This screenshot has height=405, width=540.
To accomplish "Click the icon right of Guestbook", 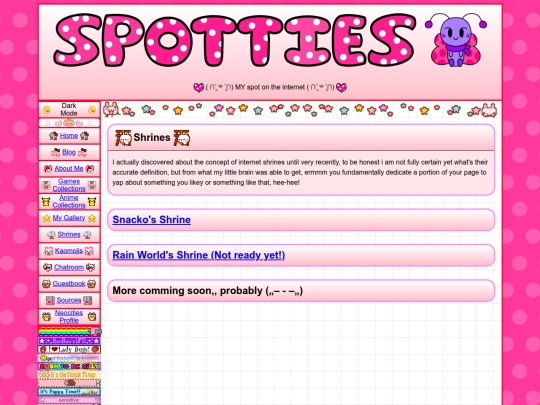I will [x=91, y=284].
